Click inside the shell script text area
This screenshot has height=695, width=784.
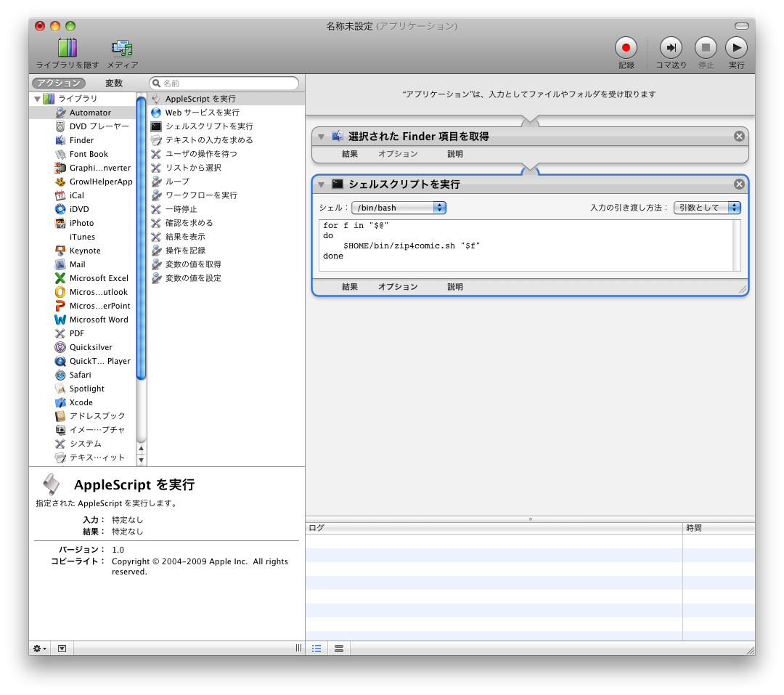click(x=526, y=245)
